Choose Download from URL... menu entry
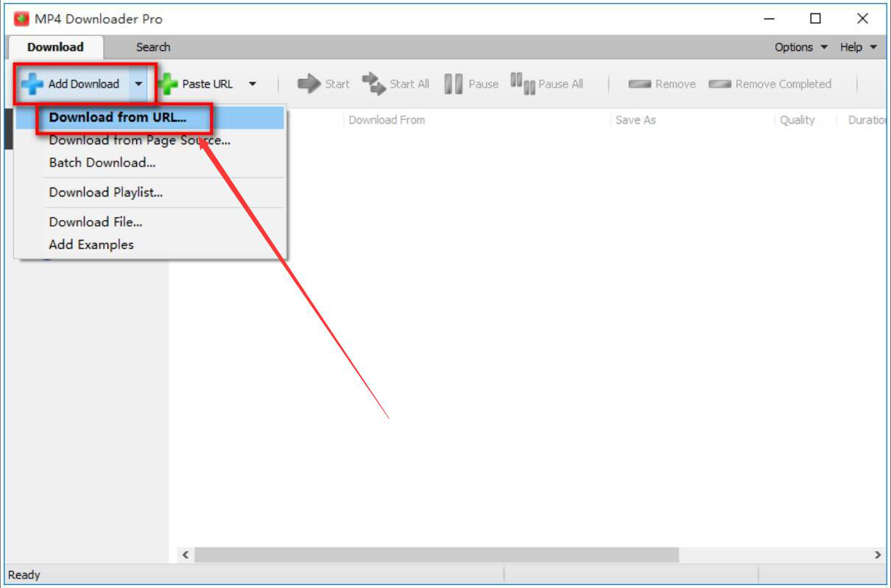891x588 pixels. click(x=150, y=118)
